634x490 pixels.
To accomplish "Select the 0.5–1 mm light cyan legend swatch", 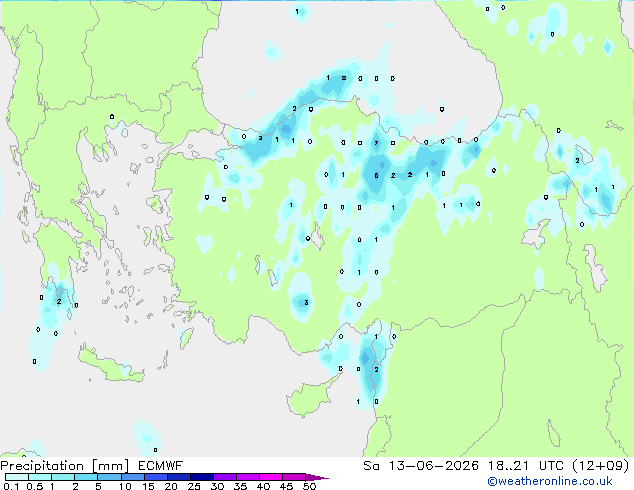I will click(x=40, y=477).
